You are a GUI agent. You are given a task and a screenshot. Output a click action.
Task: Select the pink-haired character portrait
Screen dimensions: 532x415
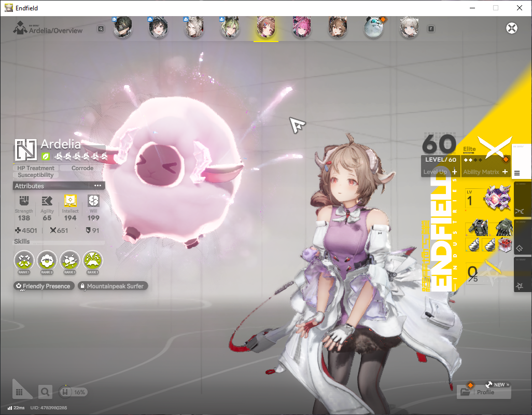302,27
